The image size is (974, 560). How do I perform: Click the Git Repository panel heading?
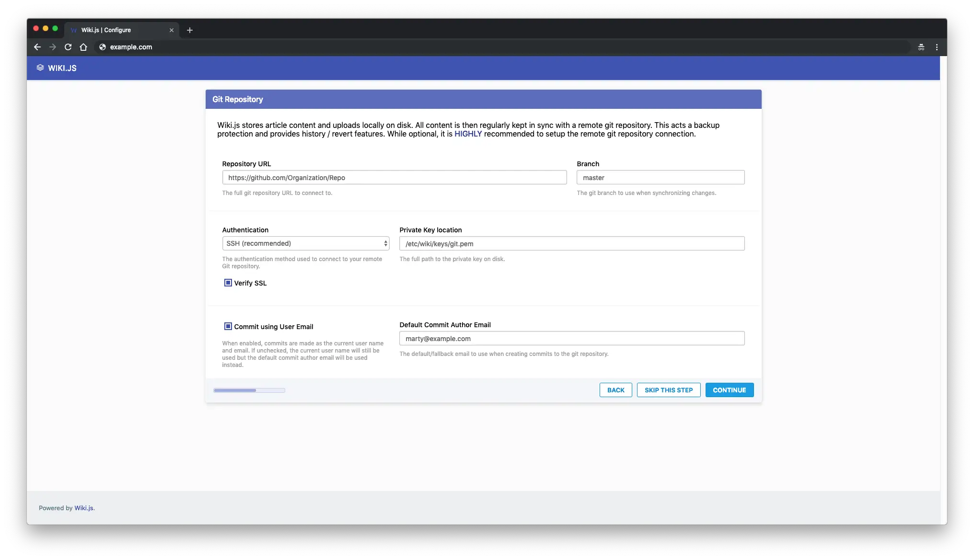[238, 99]
